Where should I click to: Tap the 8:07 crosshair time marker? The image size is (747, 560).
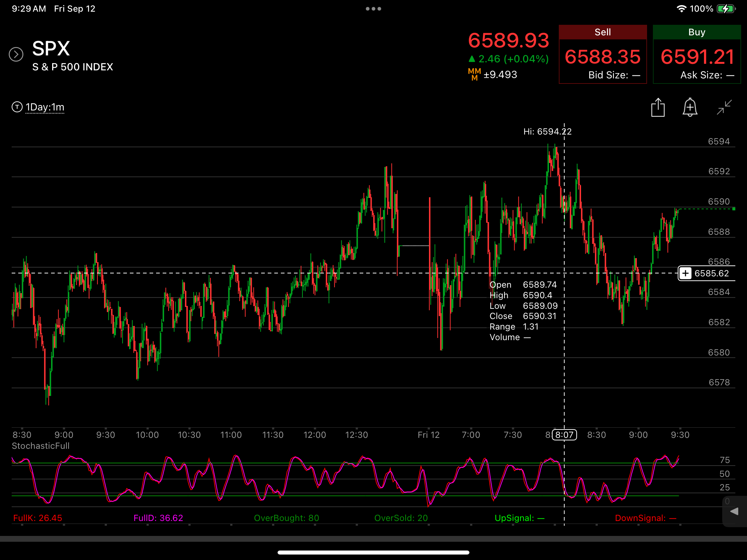pos(564,435)
